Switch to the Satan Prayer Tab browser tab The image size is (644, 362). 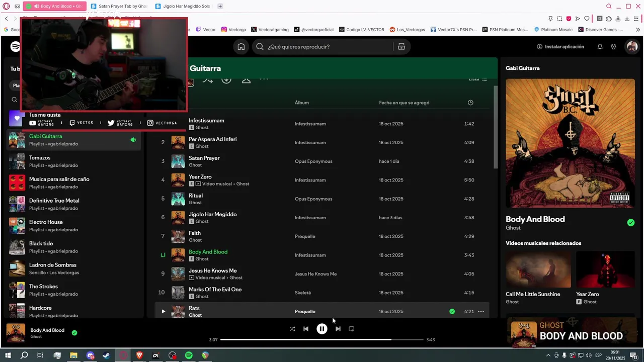click(119, 6)
